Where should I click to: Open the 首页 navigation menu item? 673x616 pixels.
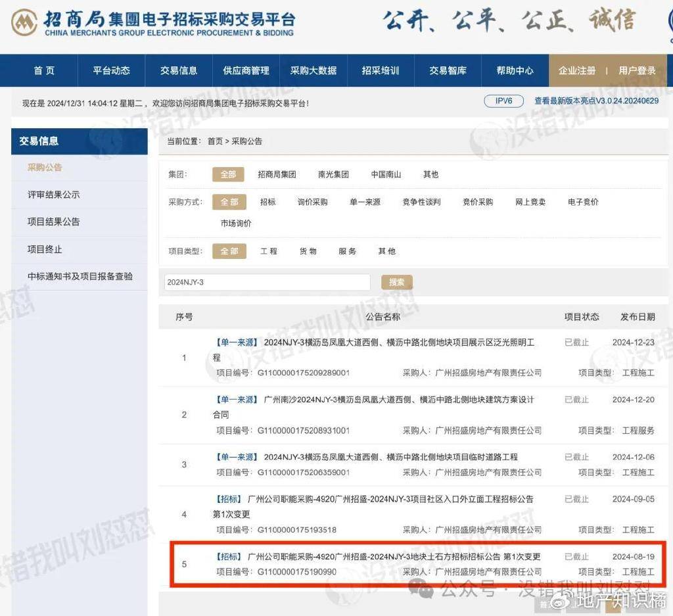click(44, 70)
